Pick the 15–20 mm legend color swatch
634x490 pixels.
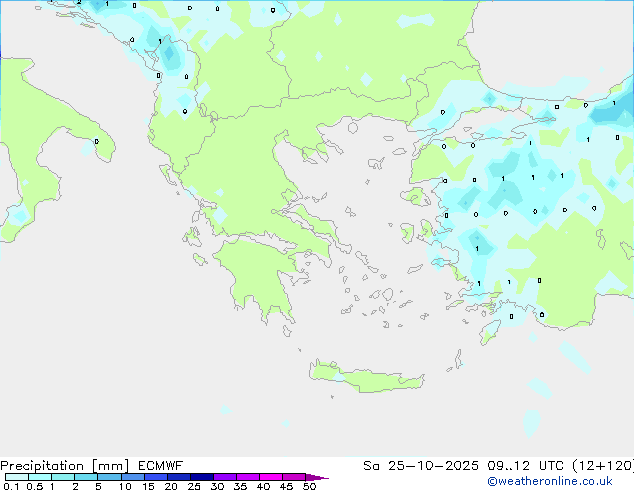point(155,477)
